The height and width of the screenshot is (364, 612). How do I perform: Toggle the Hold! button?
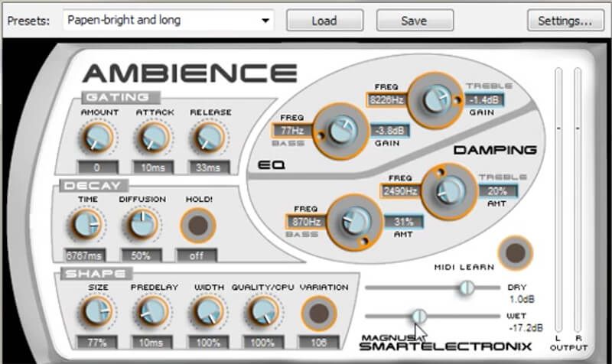point(198,226)
